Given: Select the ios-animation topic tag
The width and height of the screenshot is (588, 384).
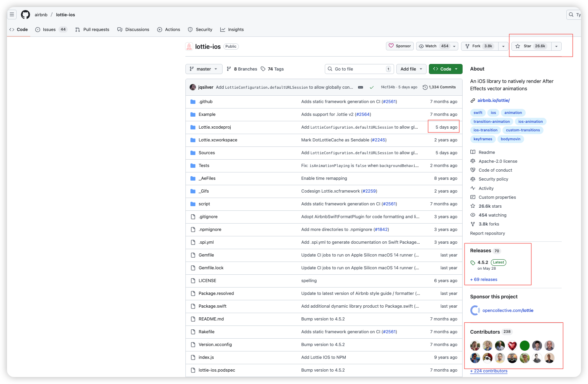Looking at the screenshot, I should 531,122.
